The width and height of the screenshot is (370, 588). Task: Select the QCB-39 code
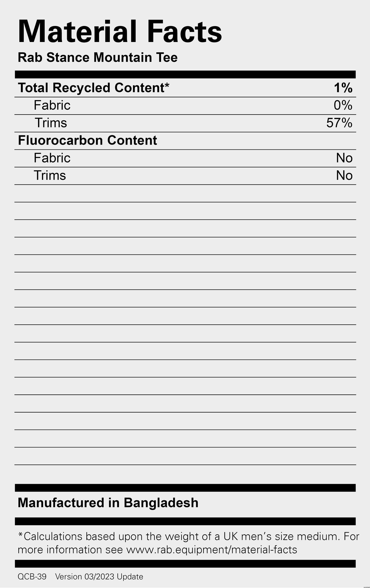[32, 577]
